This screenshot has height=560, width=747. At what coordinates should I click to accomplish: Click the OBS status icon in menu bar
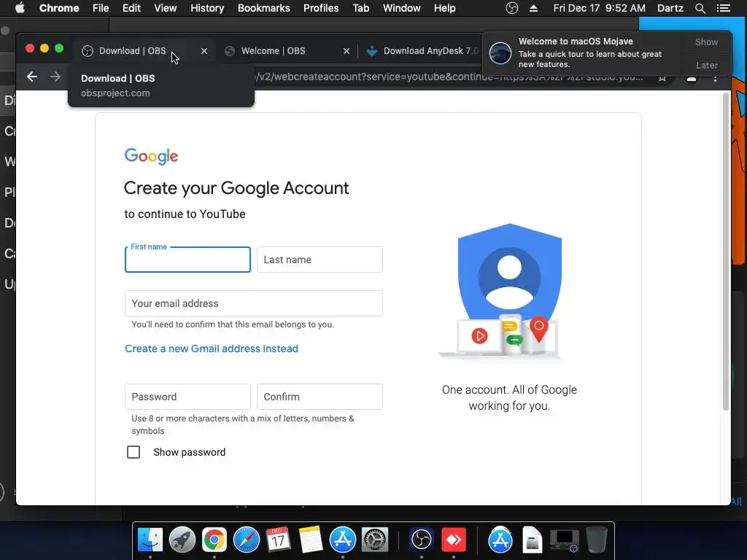pyautogui.click(x=511, y=8)
